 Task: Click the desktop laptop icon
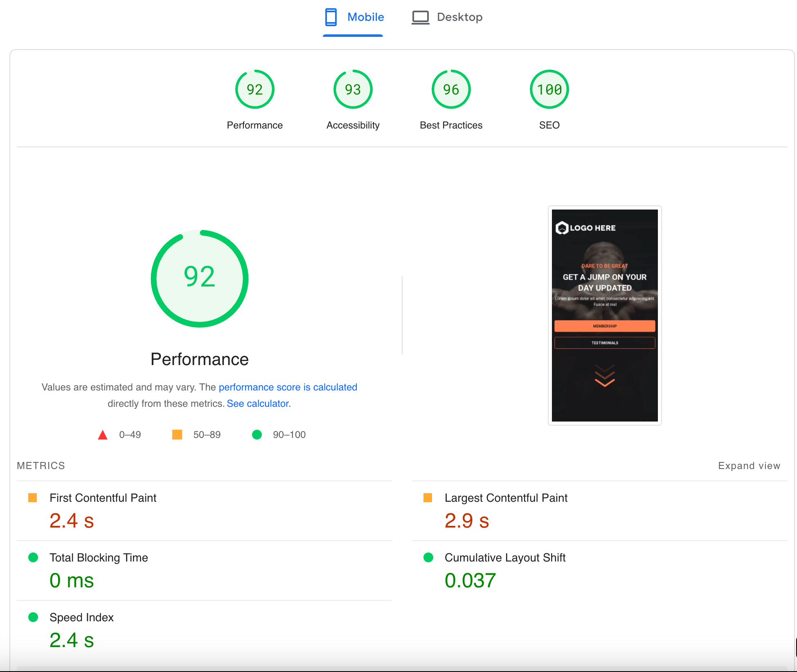click(x=420, y=17)
